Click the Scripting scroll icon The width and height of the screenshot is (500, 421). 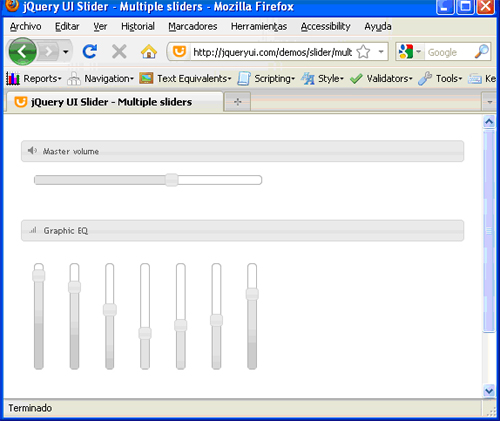pyautogui.click(x=244, y=79)
